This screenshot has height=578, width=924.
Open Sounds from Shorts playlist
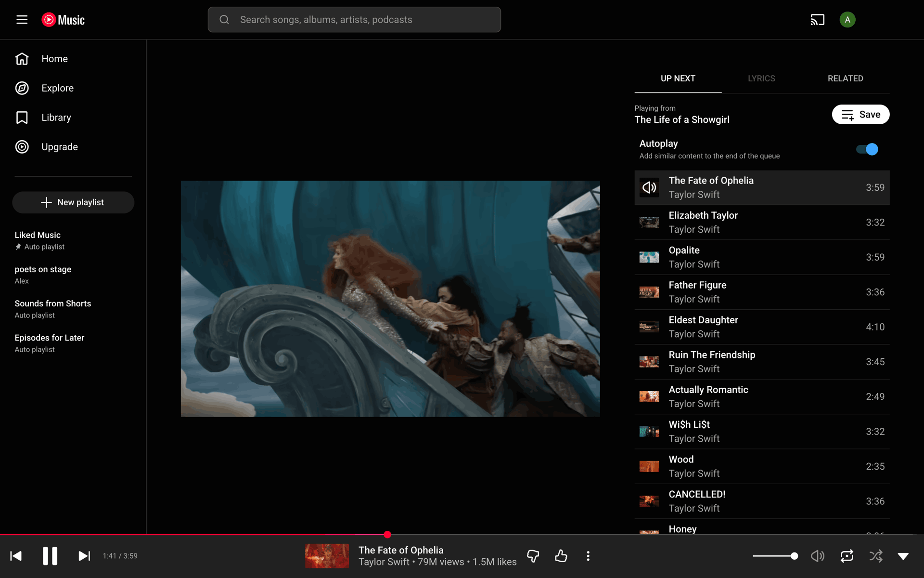pos(73,309)
